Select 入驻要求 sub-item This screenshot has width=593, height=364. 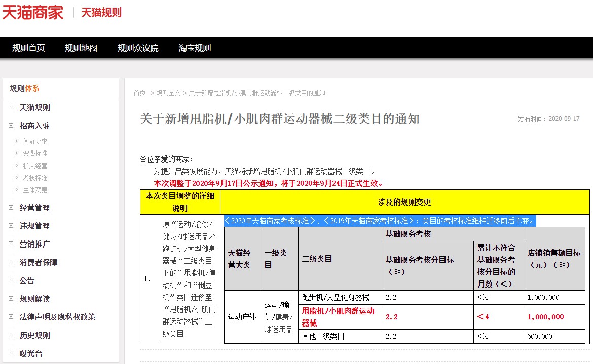pos(35,141)
